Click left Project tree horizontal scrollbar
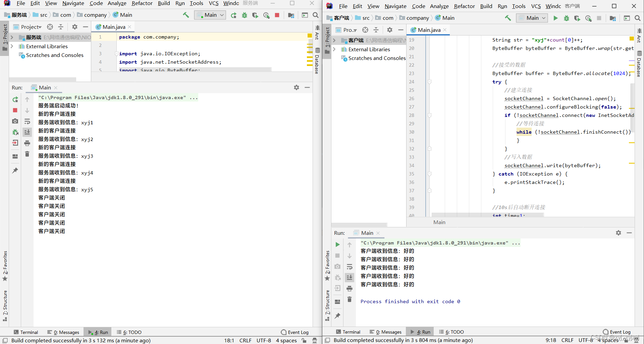The height and width of the screenshot is (344, 644). click(42, 79)
